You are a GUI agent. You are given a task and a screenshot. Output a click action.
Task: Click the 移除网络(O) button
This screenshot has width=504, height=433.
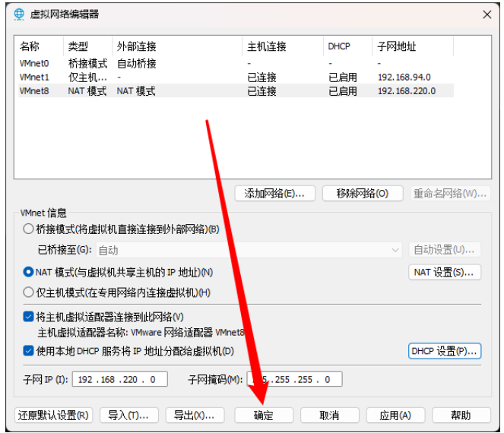[363, 194]
